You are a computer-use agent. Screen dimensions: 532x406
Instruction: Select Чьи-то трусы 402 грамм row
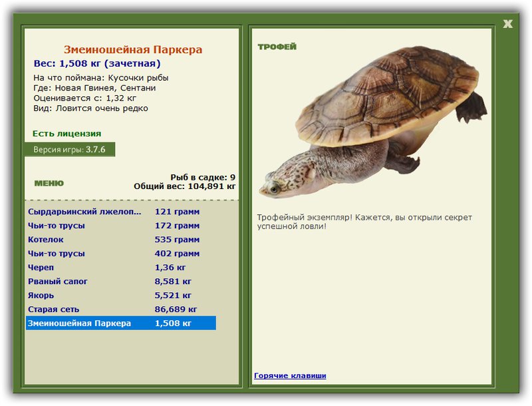coord(121,253)
